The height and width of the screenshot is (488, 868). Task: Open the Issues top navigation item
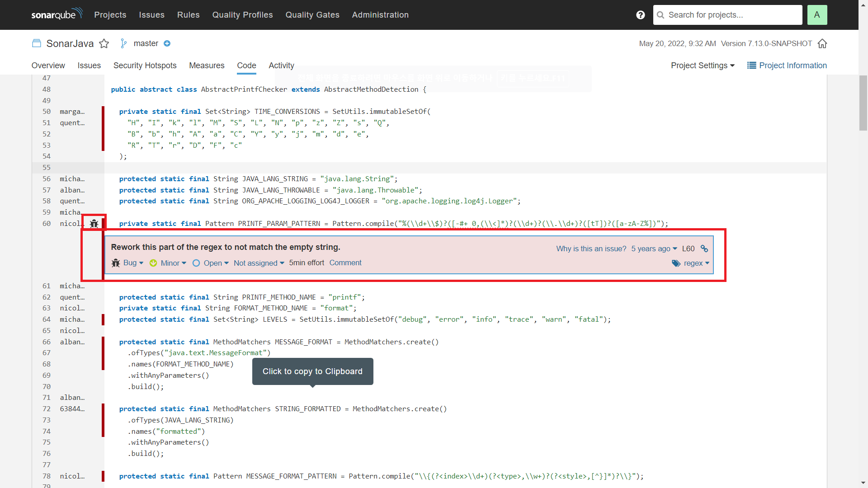click(152, 15)
